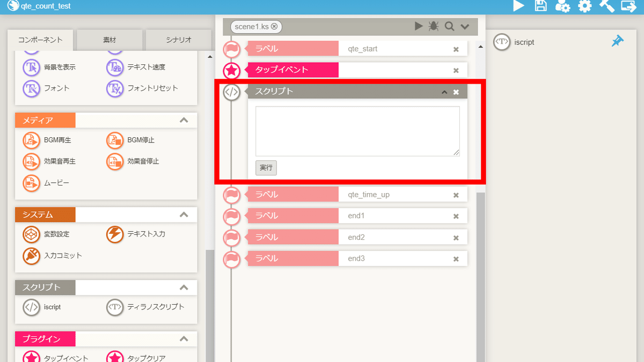
Task: Click inside the script textarea
Action: [x=357, y=131]
